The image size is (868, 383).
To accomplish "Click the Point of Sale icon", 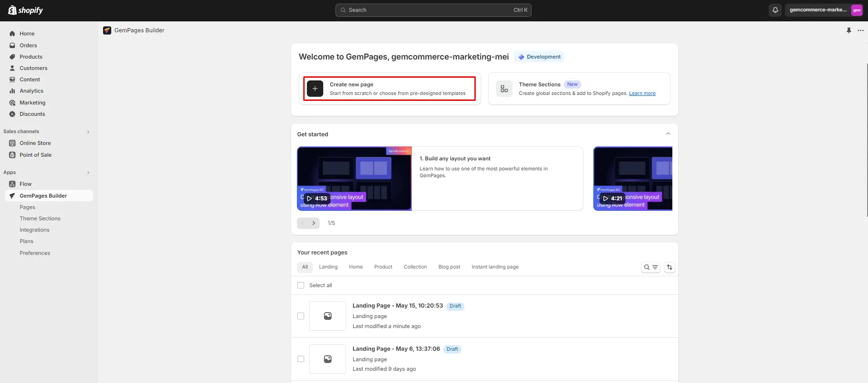I will pyautogui.click(x=12, y=155).
